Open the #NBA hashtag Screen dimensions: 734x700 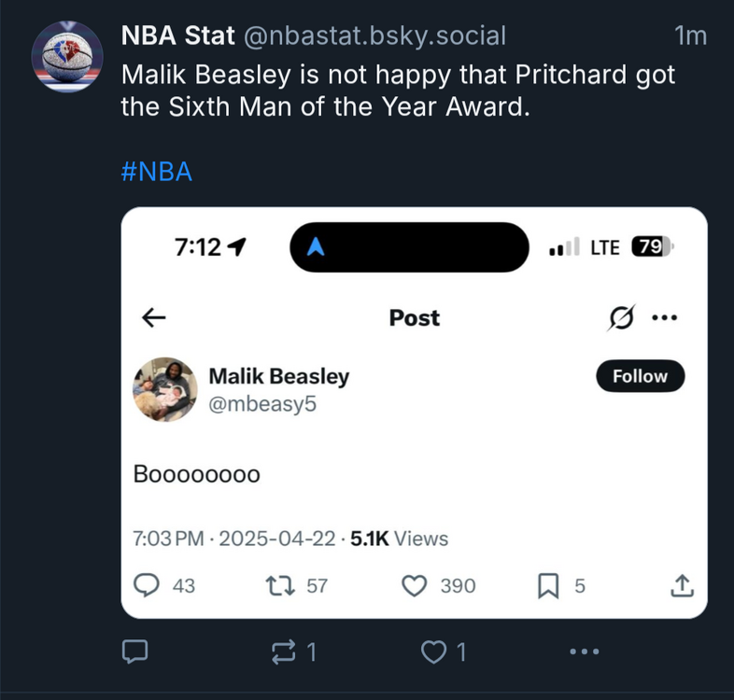157,172
